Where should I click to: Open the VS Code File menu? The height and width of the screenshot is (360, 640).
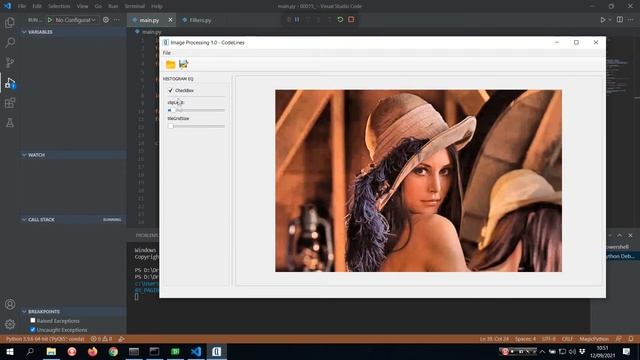(x=22, y=6)
